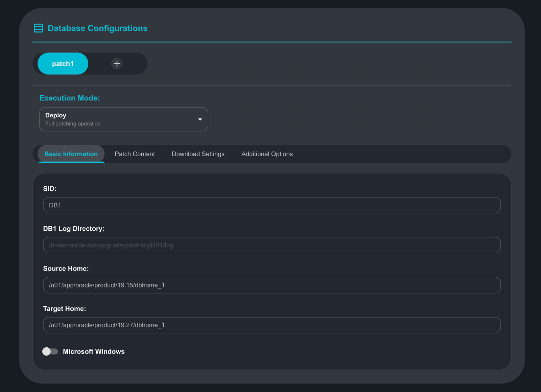Edit the Source Home path field

click(x=272, y=285)
